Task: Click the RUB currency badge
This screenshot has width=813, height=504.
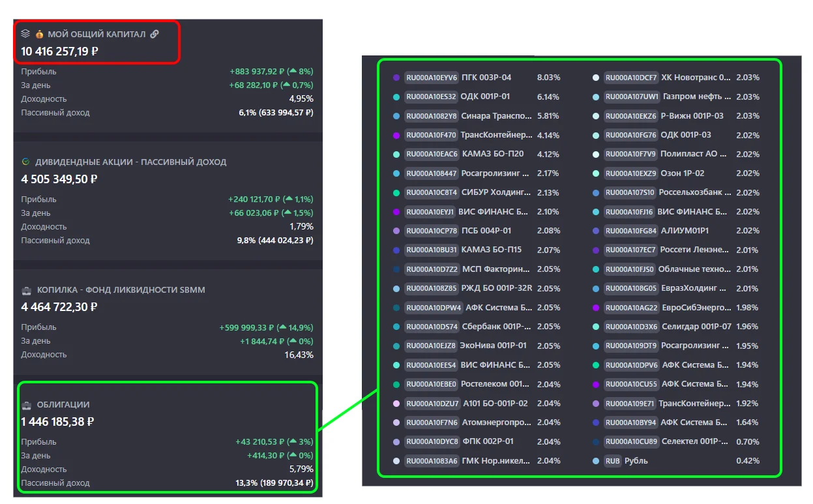Action: (x=612, y=461)
